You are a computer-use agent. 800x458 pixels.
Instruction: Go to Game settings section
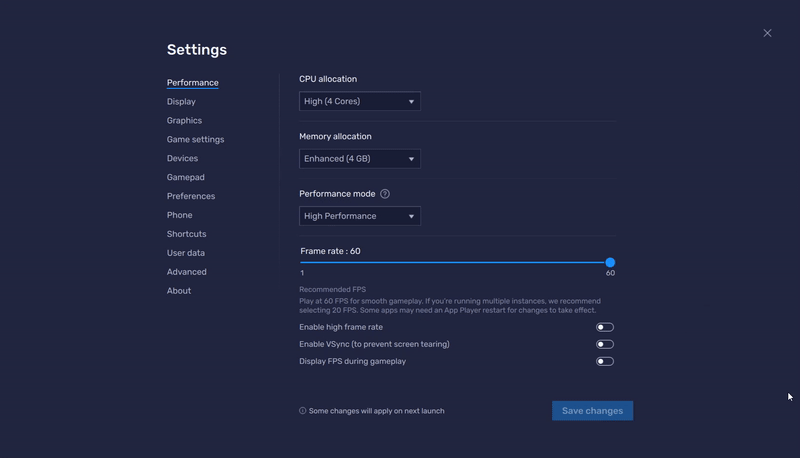pyautogui.click(x=195, y=139)
